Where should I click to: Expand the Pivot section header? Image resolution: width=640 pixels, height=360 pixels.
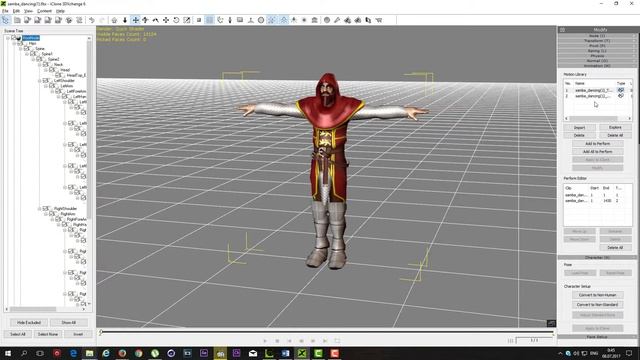[597, 46]
